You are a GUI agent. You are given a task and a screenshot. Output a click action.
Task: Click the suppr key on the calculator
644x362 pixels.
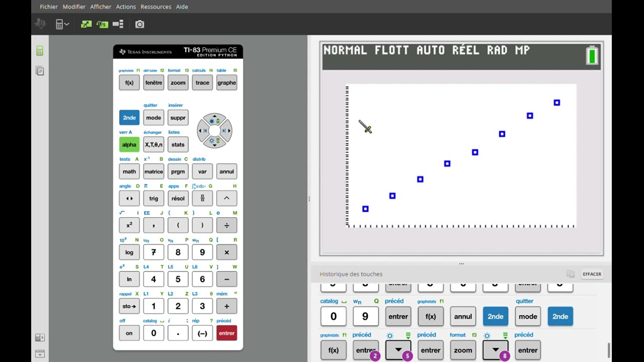click(x=178, y=118)
